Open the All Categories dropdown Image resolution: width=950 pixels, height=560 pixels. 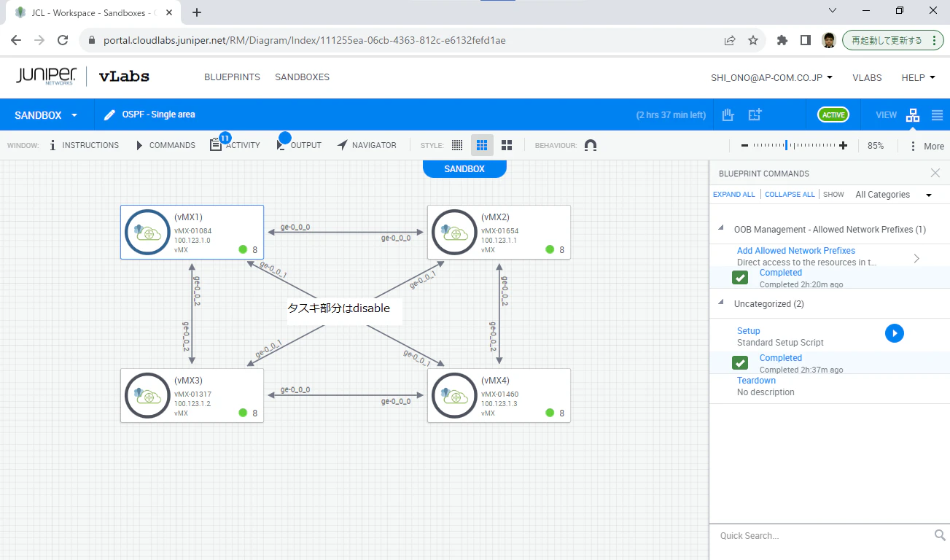pos(894,195)
